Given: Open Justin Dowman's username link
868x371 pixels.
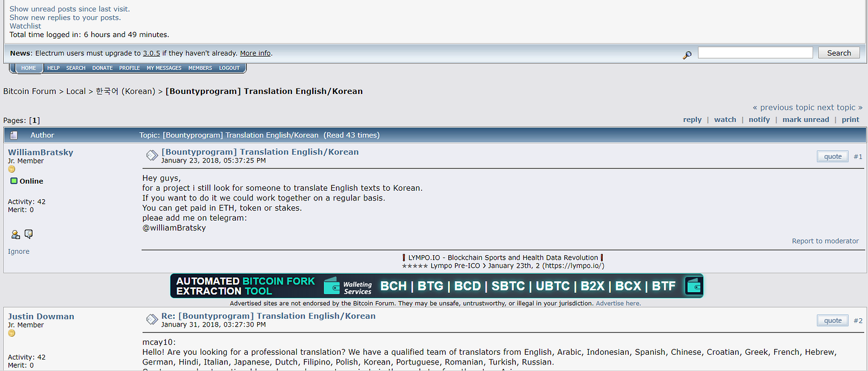Looking at the screenshot, I should (41, 317).
